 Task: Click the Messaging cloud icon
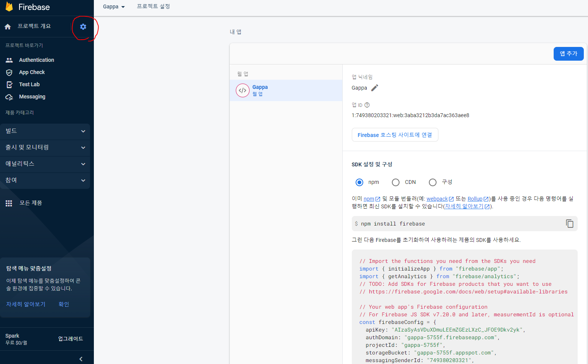pyautogui.click(x=9, y=97)
